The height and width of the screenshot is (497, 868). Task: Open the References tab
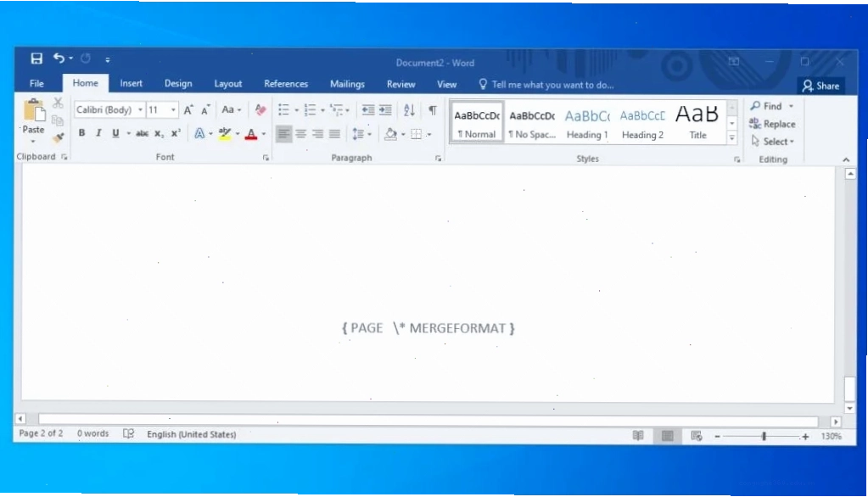point(286,84)
